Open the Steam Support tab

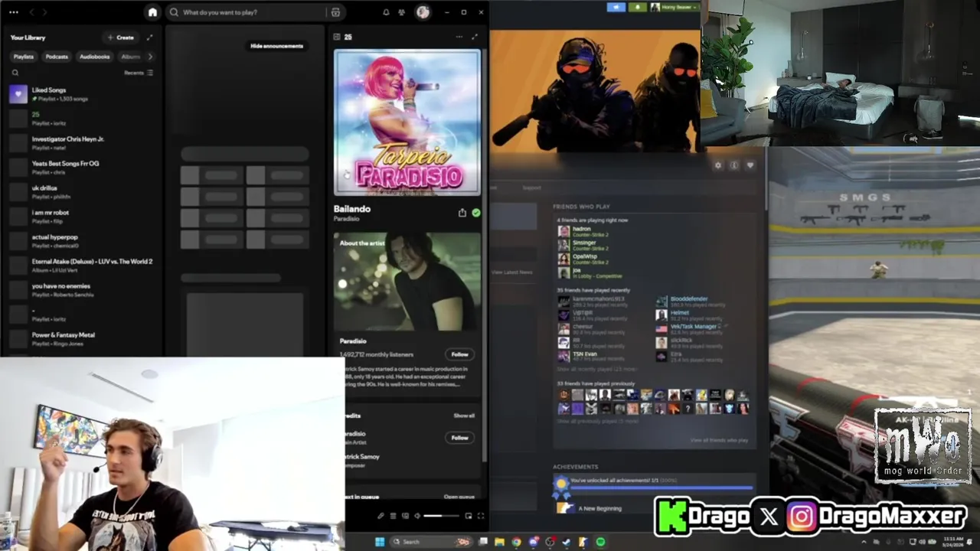pos(531,187)
